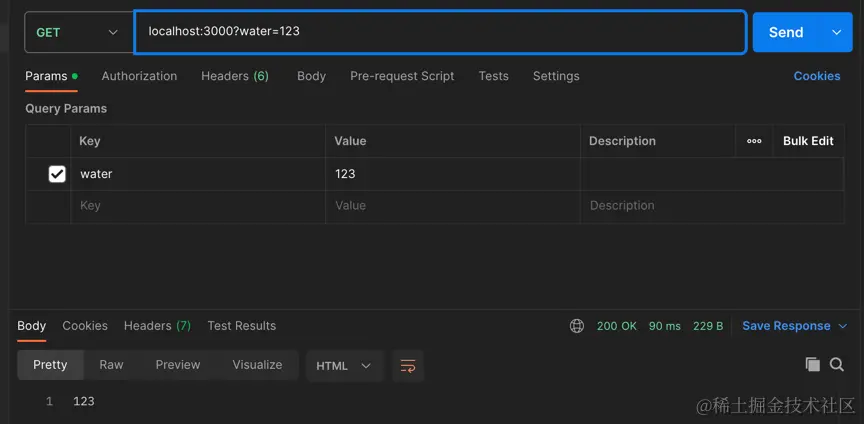This screenshot has height=424, width=864.
Task: Select the Visualize view mode
Action: tap(257, 365)
